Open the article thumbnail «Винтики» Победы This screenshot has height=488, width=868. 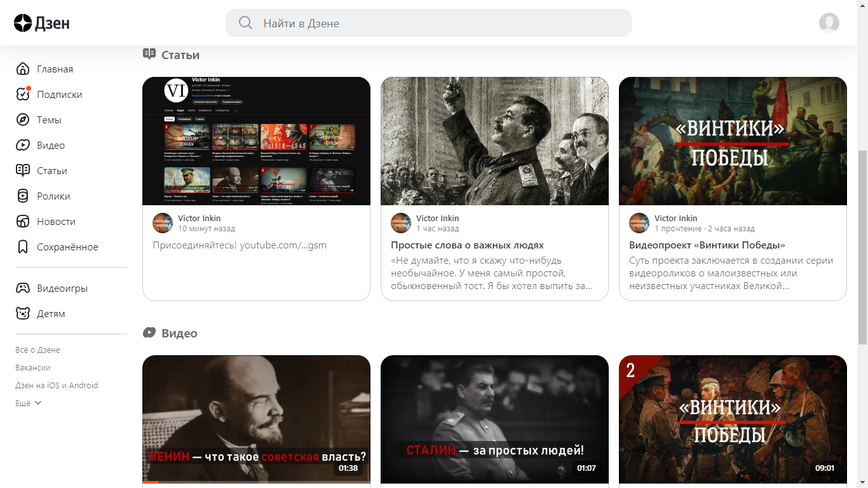click(733, 141)
